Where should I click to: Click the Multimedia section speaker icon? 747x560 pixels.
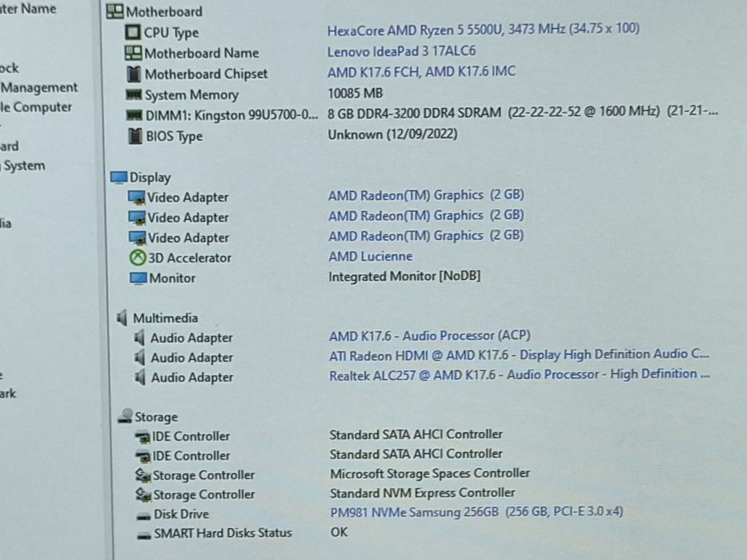tap(122, 318)
